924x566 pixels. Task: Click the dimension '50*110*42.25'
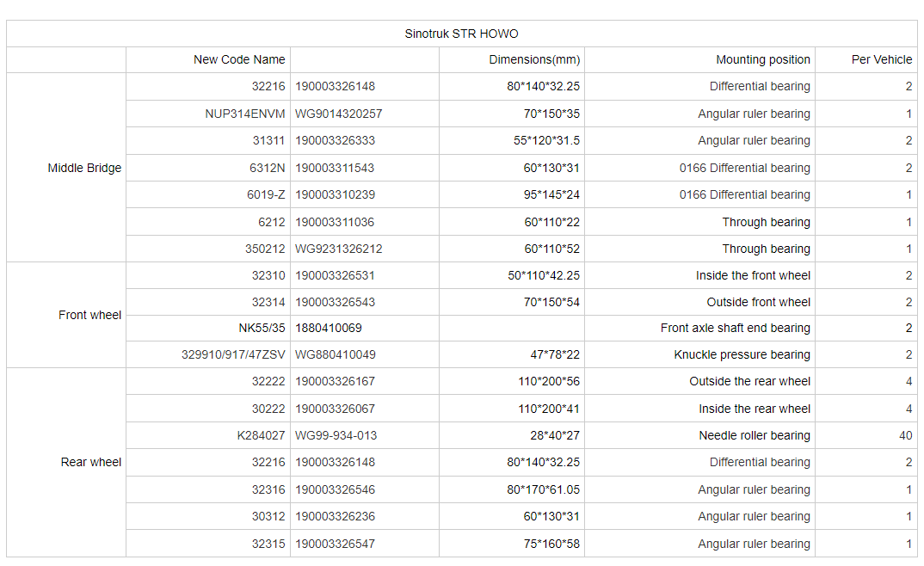click(x=544, y=275)
